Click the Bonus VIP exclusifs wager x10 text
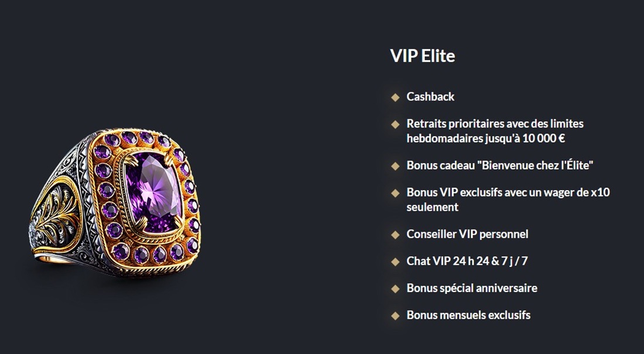 tap(508, 200)
